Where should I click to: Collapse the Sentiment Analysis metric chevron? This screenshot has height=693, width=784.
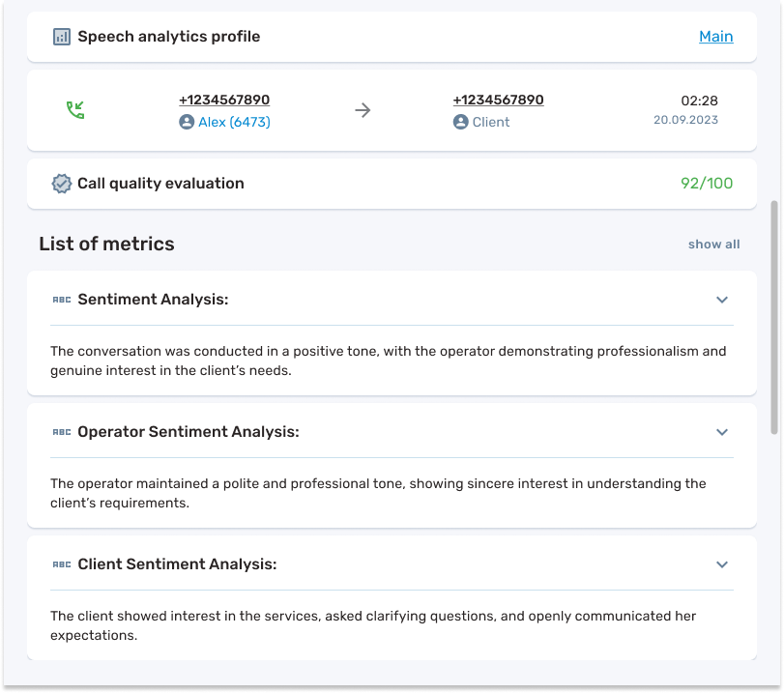click(x=721, y=300)
